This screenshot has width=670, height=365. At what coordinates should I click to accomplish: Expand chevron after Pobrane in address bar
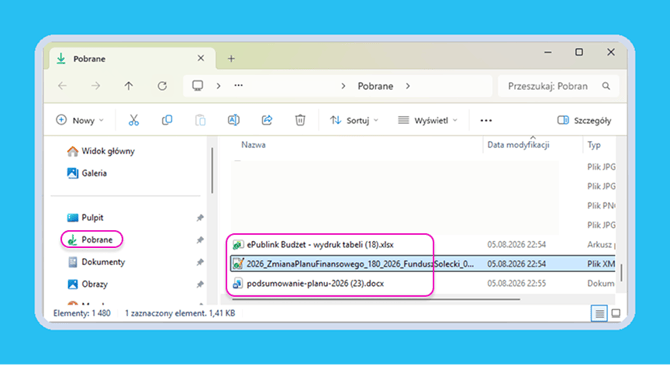click(408, 86)
